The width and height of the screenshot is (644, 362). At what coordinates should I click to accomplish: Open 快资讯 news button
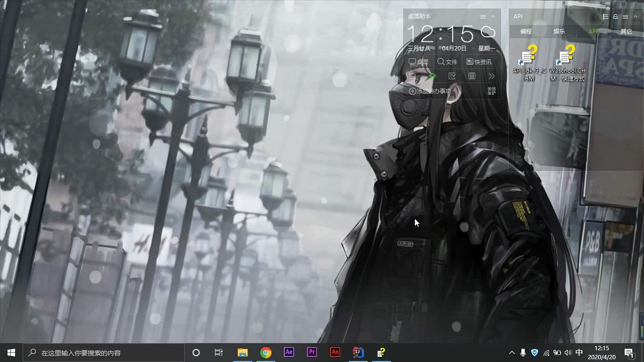point(479,62)
